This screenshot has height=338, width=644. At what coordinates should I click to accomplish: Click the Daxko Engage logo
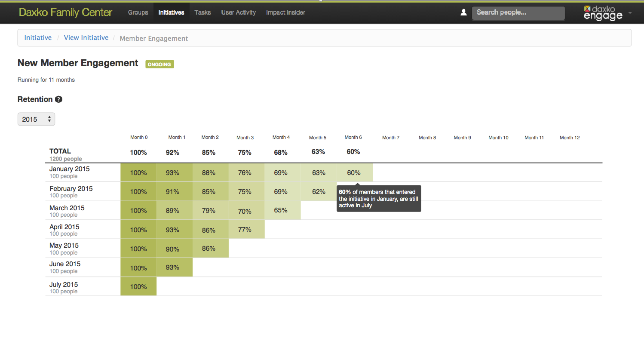pyautogui.click(x=603, y=13)
